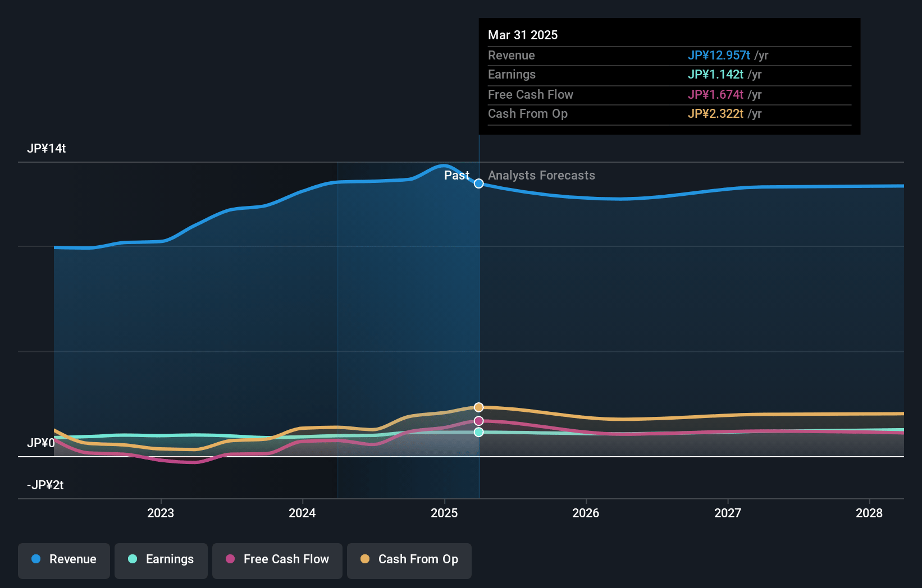Click the JP¥1.674t free cash flow value

(x=715, y=94)
